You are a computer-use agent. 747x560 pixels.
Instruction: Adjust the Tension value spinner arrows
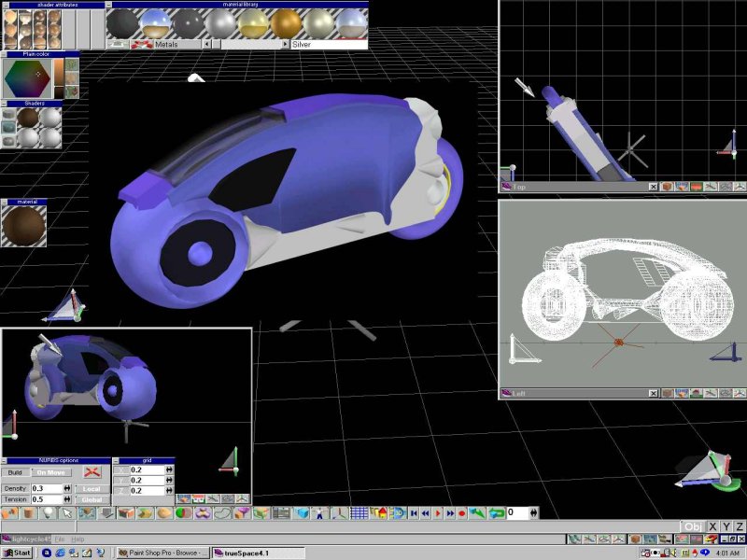click(67, 499)
